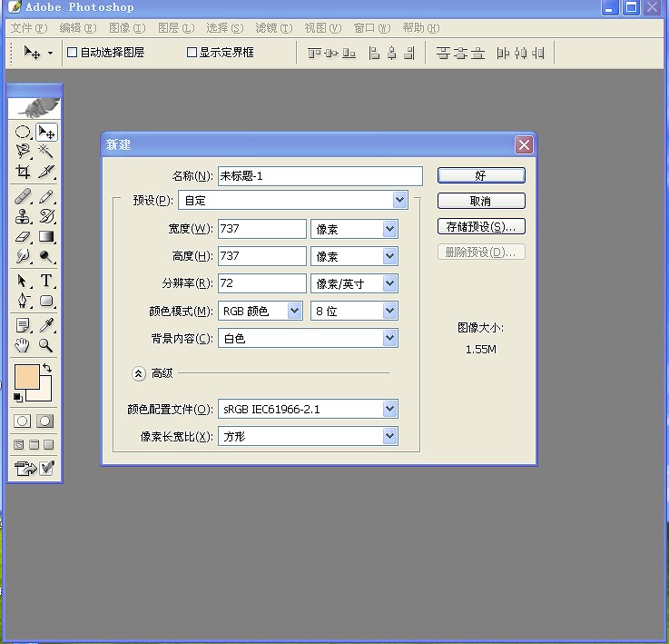Select the Clone Stamp tool
The height and width of the screenshot is (644, 669).
[x=23, y=216]
